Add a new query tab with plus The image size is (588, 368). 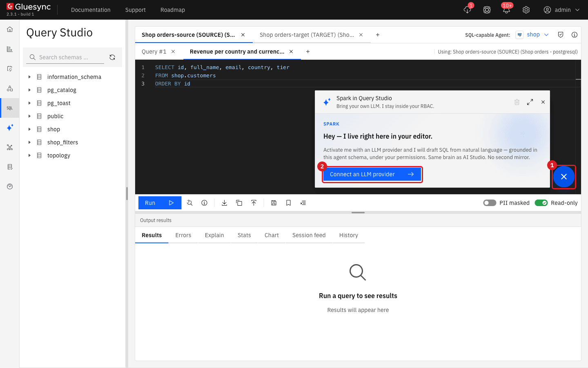pyautogui.click(x=308, y=52)
